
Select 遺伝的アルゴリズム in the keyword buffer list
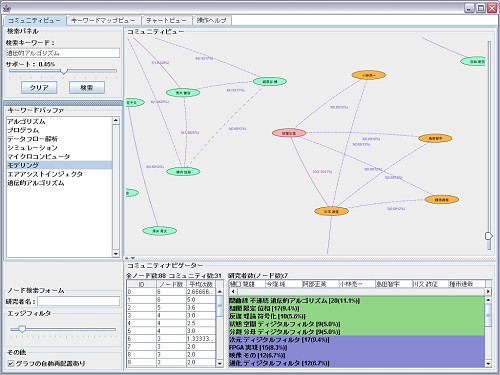tap(59, 183)
